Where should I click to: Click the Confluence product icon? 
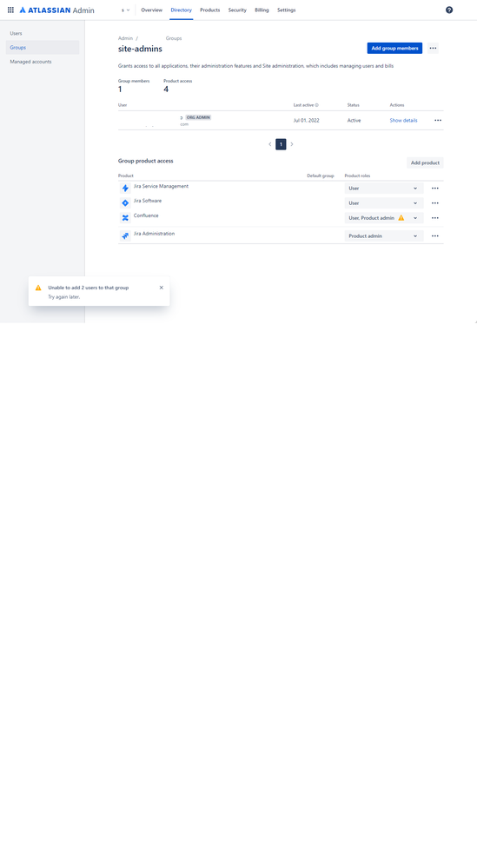point(125,218)
